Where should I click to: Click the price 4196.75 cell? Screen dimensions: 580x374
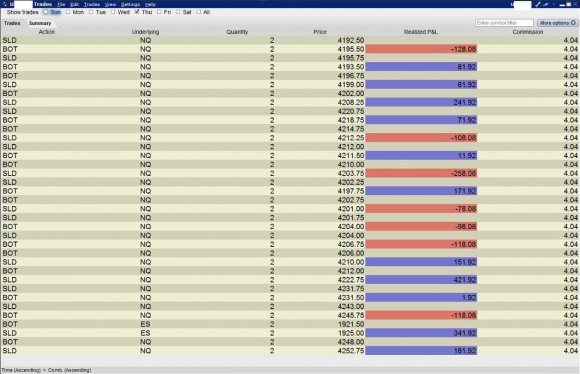(351, 76)
